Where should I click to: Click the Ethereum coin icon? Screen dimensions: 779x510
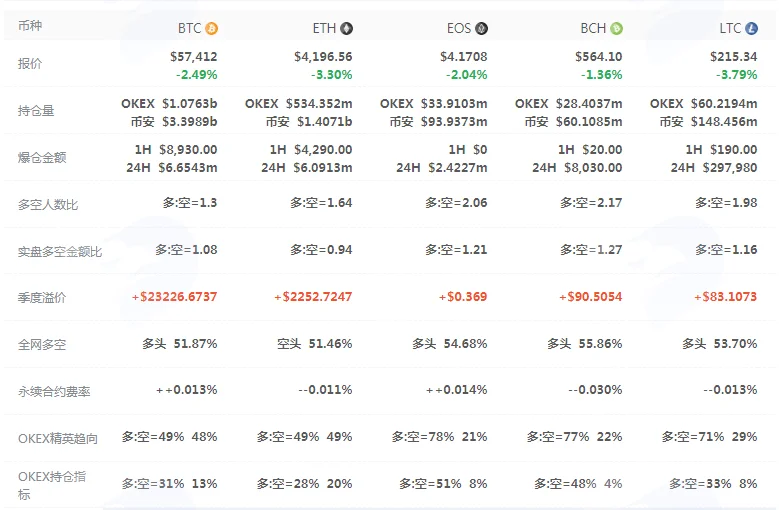[346, 28]
